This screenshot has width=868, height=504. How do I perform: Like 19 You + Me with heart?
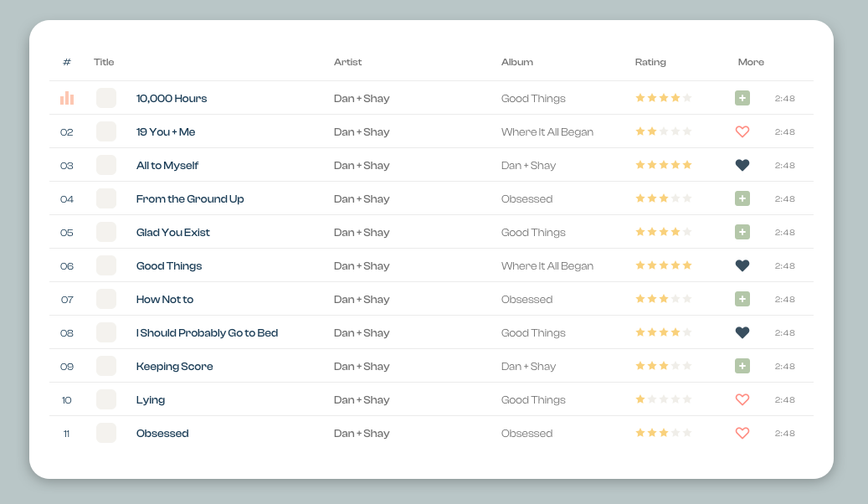[x=742, y=131]
